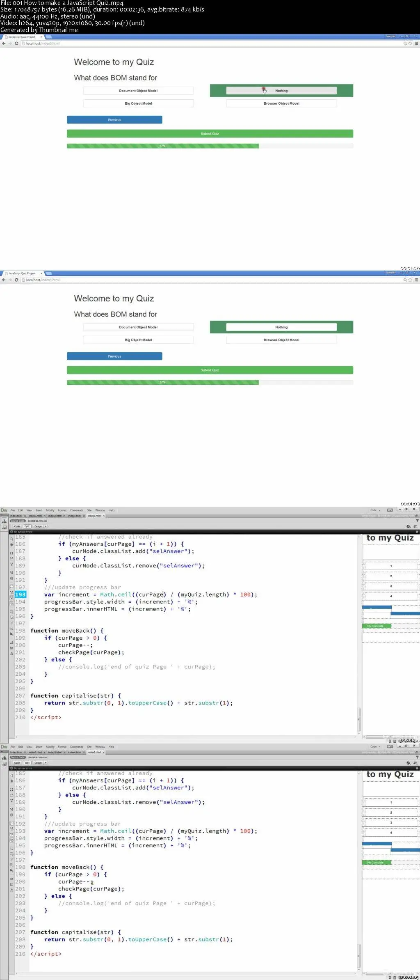Open Window menu in Dreamweaver 00:02:05 frame
The image size is (420, 980).
[x=100, y=747]
